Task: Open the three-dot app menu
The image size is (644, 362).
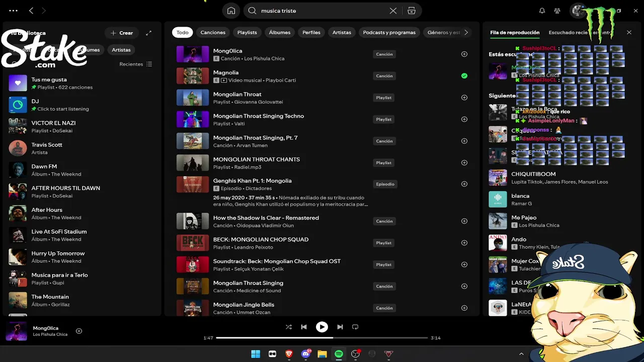Action: tap(13, 11)
